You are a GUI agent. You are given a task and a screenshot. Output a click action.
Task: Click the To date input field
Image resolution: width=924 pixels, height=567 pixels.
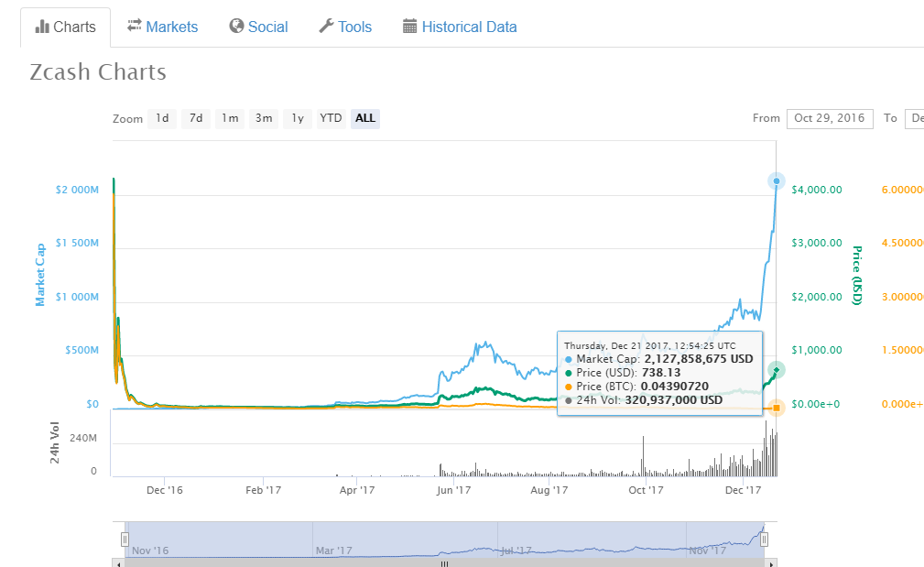click(915, 118)
